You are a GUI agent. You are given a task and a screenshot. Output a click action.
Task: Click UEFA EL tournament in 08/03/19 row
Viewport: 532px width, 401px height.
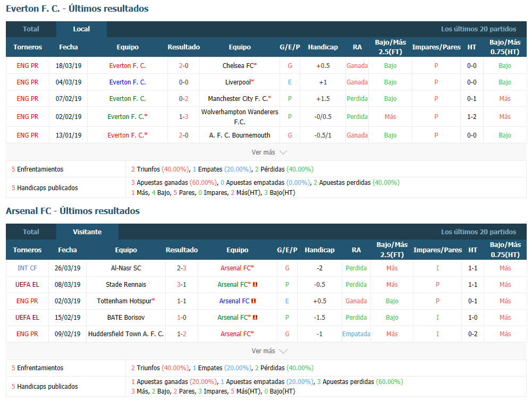pos(27,285)
